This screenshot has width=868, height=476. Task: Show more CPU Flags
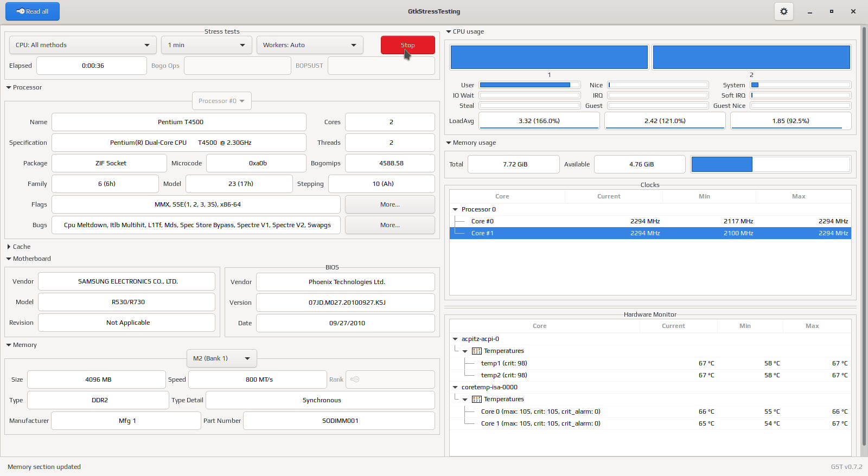coord(390,204)
